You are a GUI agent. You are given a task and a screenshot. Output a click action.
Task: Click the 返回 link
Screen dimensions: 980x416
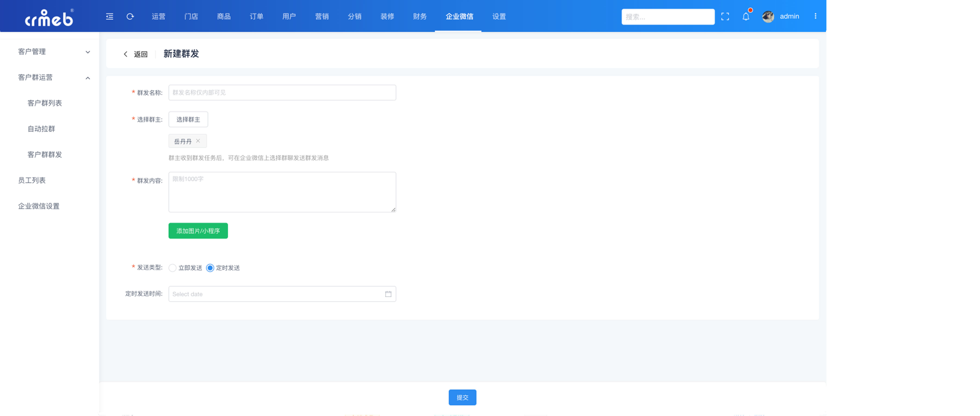click(x=141, y=54)
